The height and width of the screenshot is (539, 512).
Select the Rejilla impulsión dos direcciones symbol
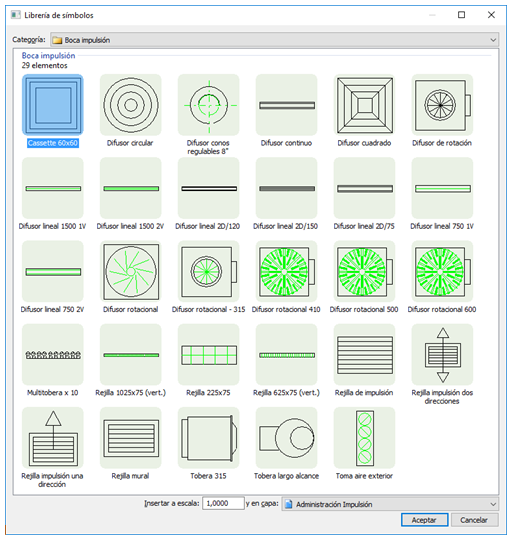pyautogui.click(x=442, y=354)
